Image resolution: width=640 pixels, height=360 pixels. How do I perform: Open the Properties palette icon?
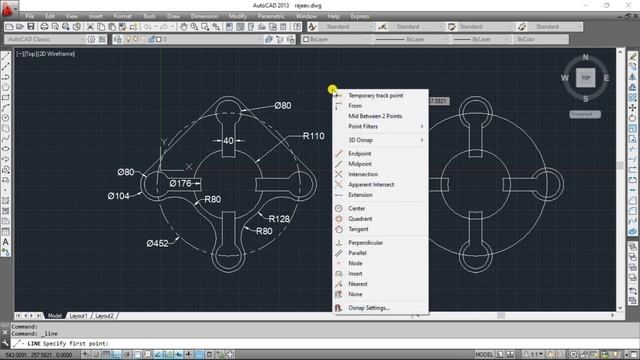pyautogui.click(x=229, y=27)
